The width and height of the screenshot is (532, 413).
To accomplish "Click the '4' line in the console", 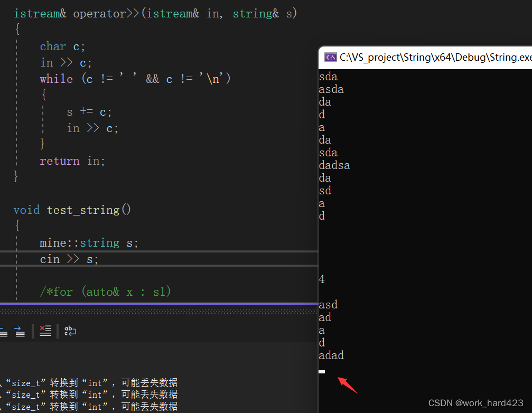I will coord(322,279).
